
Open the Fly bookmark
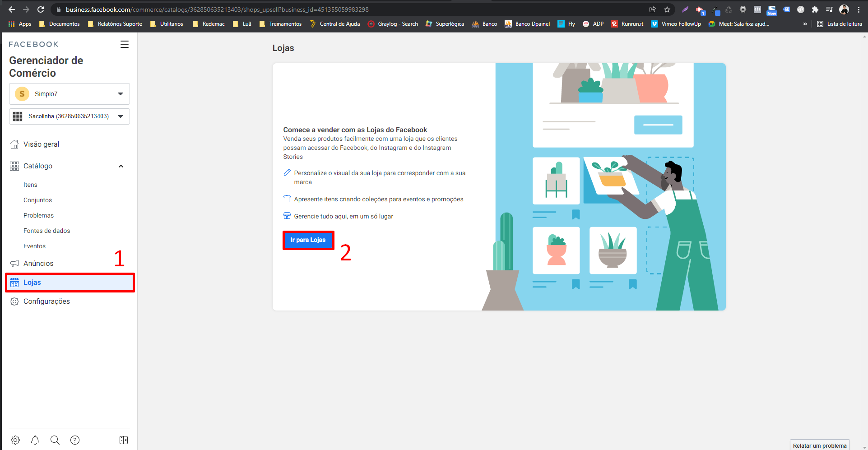coord(566,24)
